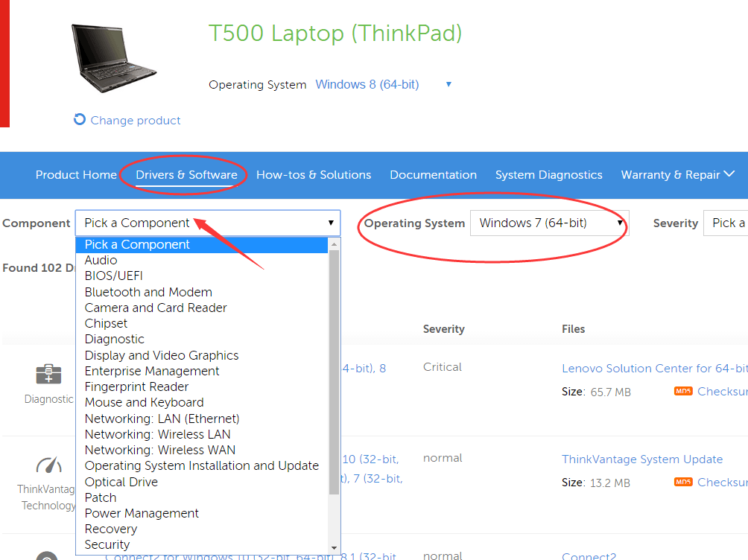Open the Documentation tab
The width and height of the screenshot is (748, 560).
[433, 174]
